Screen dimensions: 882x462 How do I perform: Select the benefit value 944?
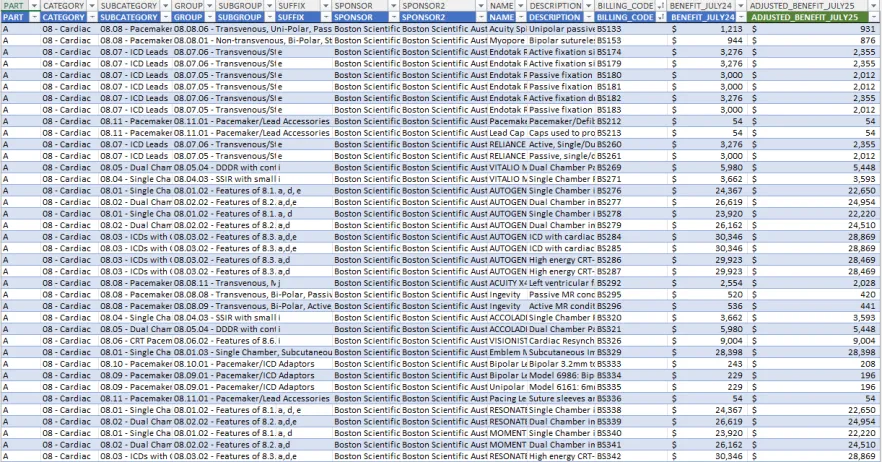708,41
